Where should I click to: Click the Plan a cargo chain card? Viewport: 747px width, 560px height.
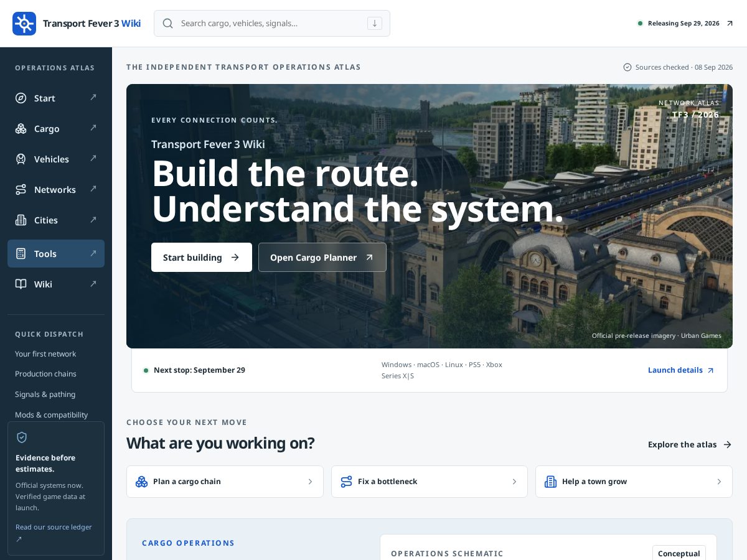pos(225,482)
